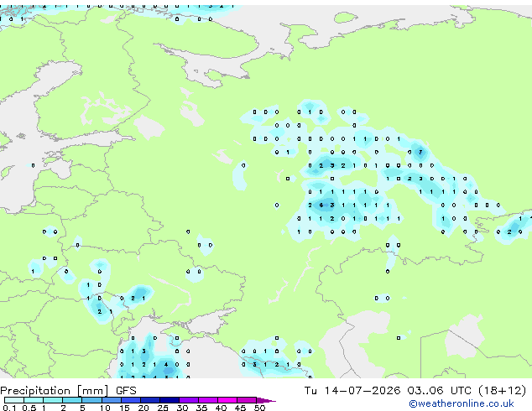Image resolution: width=532 pixels, height=411 pixels.
Task: Click the '50' legend scale label
Action: click(259, 408)
